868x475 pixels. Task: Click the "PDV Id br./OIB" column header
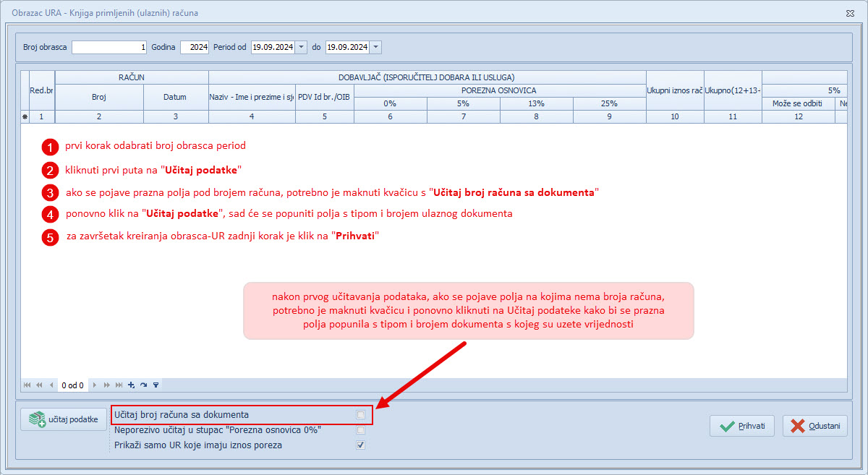(324, 97)
